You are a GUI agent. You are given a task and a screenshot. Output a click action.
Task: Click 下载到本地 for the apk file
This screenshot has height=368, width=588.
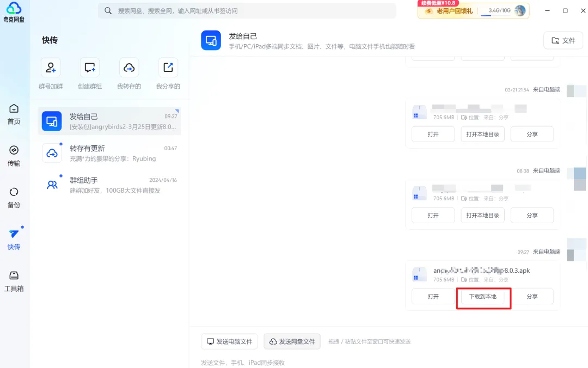coord(483,296)
